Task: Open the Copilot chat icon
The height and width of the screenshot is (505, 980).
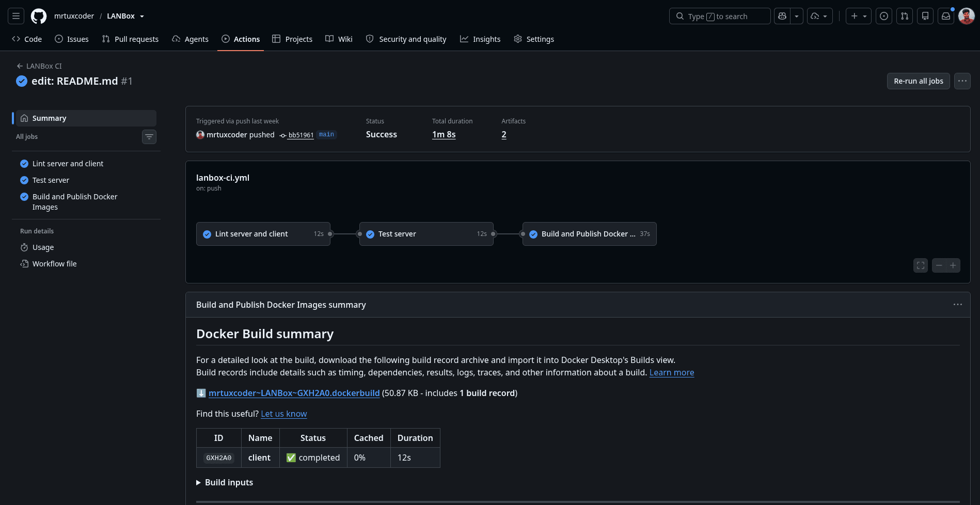Action: click(782, 16)
